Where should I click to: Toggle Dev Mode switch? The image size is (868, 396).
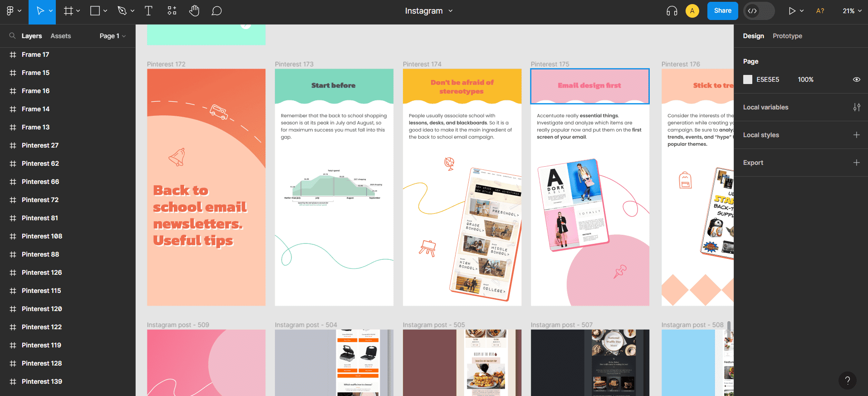[x=759, y=11]
